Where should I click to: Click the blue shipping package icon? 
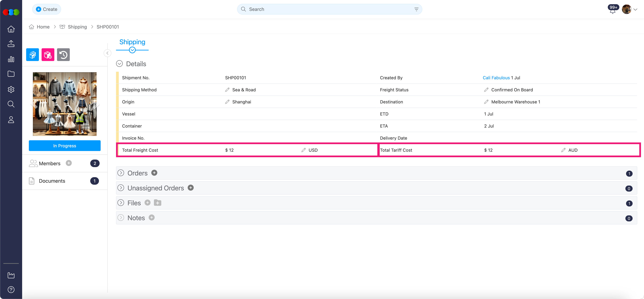click(x=33, y=54)
